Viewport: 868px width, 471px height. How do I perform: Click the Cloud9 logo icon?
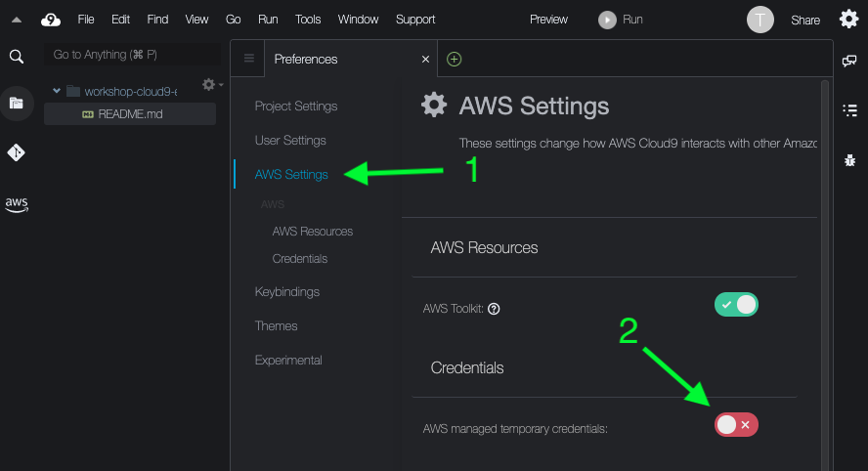click(51, 20)
